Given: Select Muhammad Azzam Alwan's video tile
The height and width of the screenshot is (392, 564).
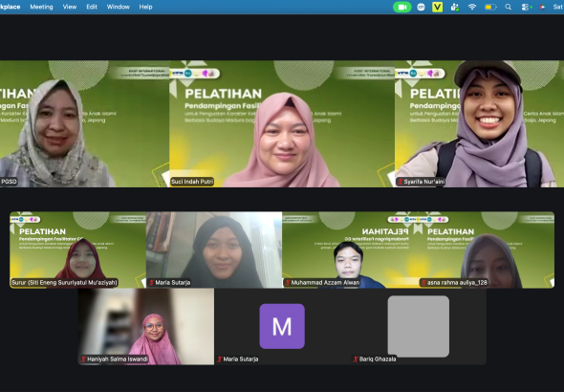Looking at the screenshot, I should click(x=350, y=250).
